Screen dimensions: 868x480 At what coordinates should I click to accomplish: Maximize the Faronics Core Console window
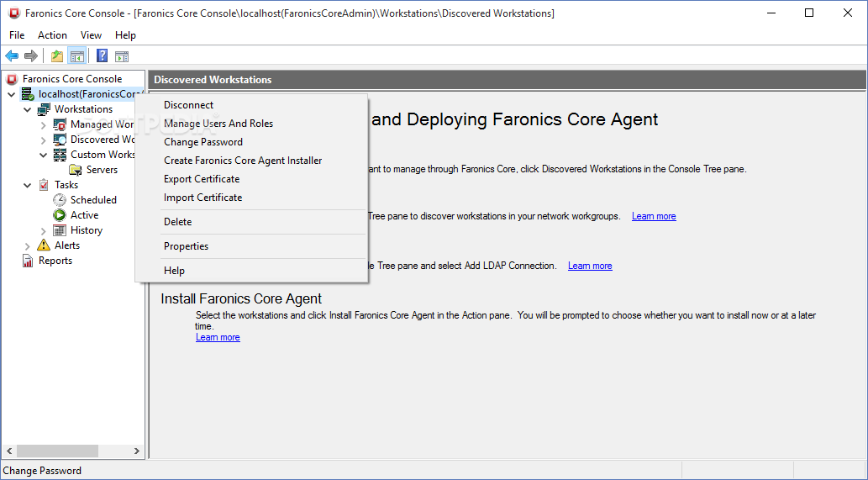[809, 13]
